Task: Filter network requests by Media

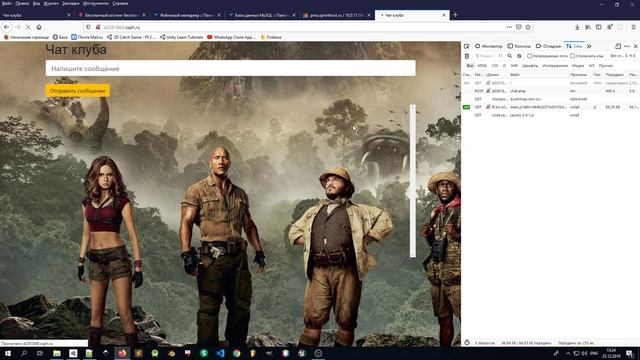Action: tap(578, 66)
